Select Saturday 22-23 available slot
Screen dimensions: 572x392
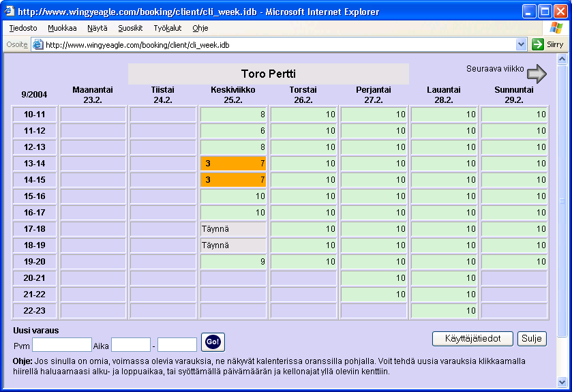point(444,311)
